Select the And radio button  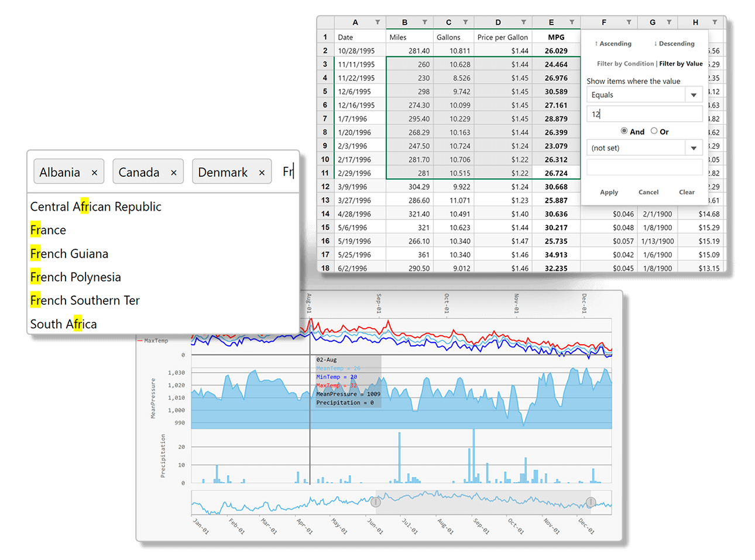click(624, 131)
